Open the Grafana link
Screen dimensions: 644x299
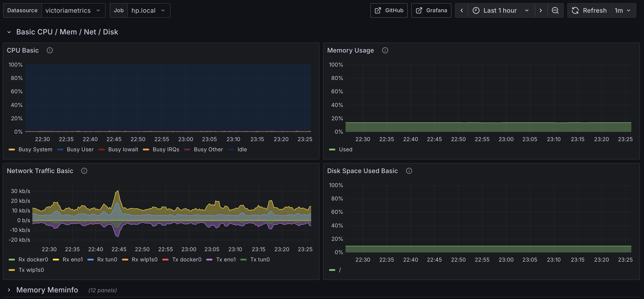pyautogui.click(x=431, y=10)
